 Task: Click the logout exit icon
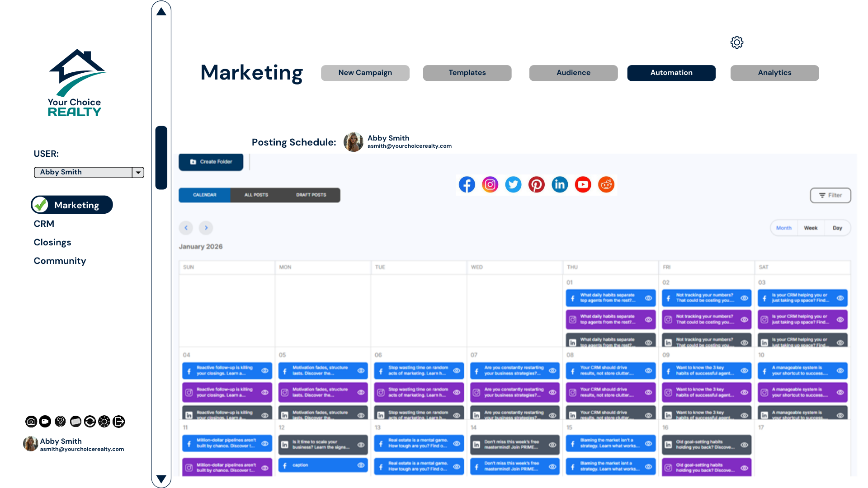(119, 422)
